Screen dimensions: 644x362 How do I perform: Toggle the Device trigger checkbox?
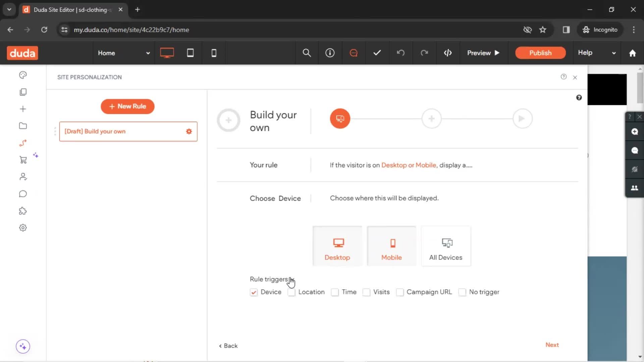pos(254,292)
